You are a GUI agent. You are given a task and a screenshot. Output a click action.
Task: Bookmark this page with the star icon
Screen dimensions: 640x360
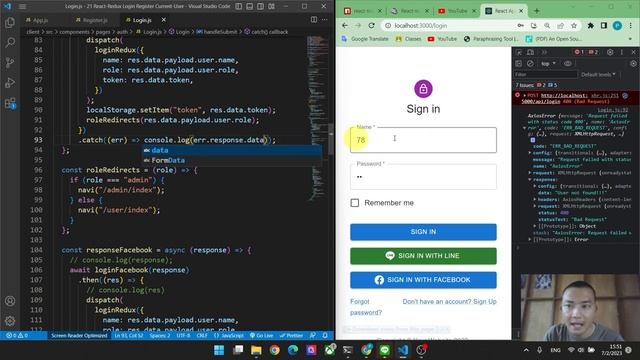(574, 25)
